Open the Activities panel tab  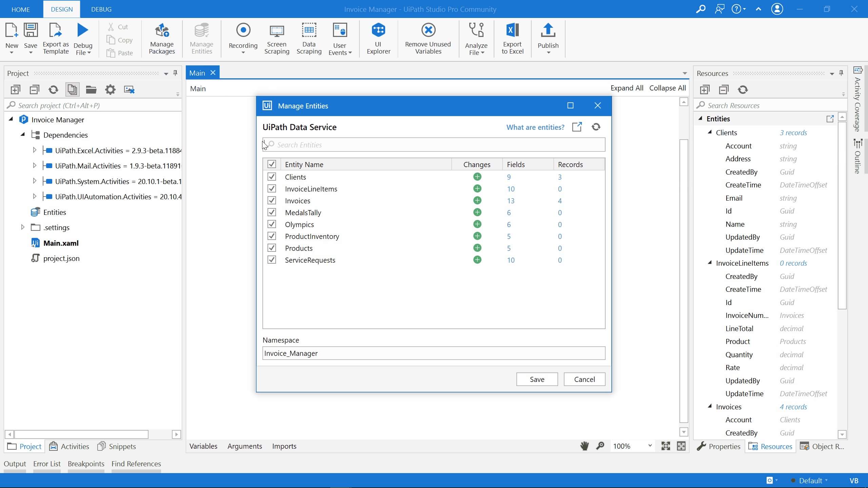point(69,446)
